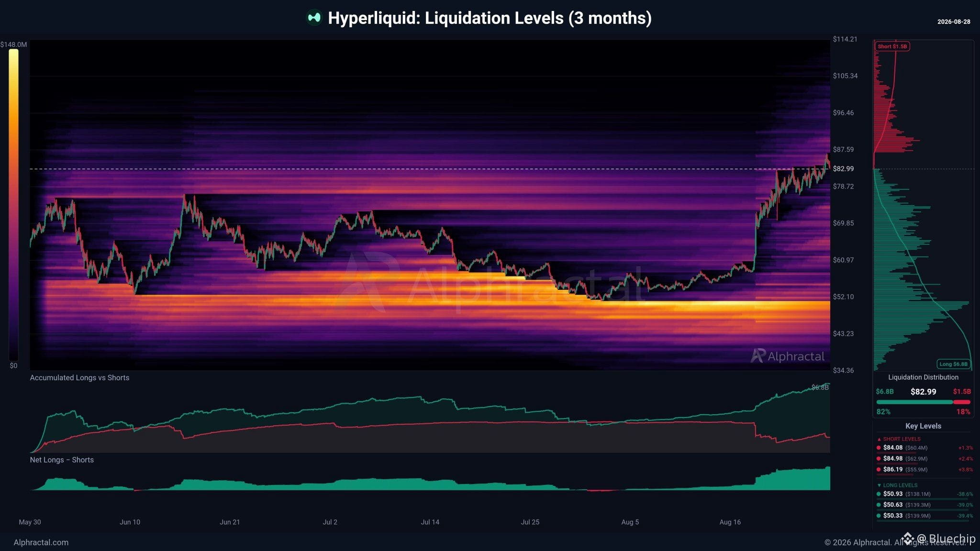This screenshot has width=980, height=551.
Task: Open the Alphractal.com link in the footer
Action: 41,542
